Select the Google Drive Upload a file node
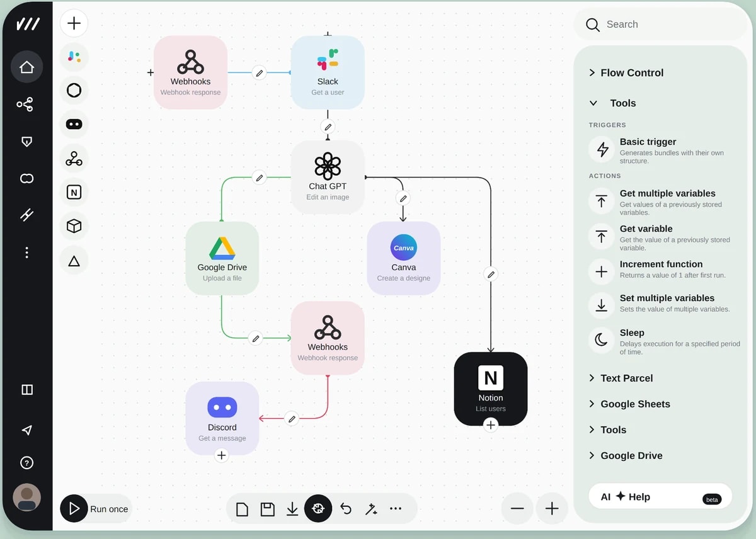Screen dimensions: 756x539 click(222, 258)
